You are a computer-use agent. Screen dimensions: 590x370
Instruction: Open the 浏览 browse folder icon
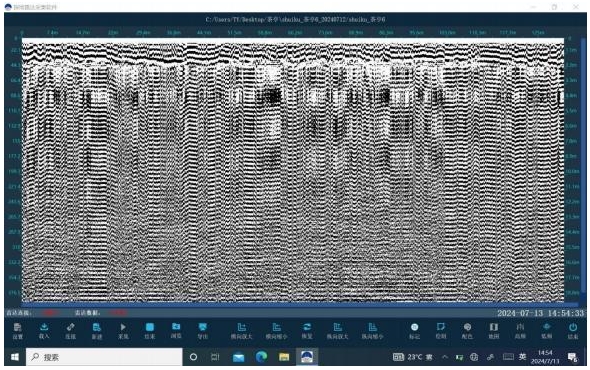(176, 330)
